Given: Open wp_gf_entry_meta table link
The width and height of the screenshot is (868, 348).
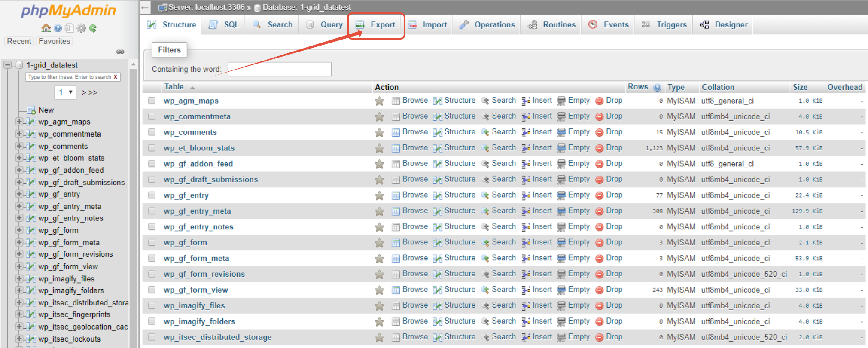Looking at the screenshot, I should (x=197, y=211).
